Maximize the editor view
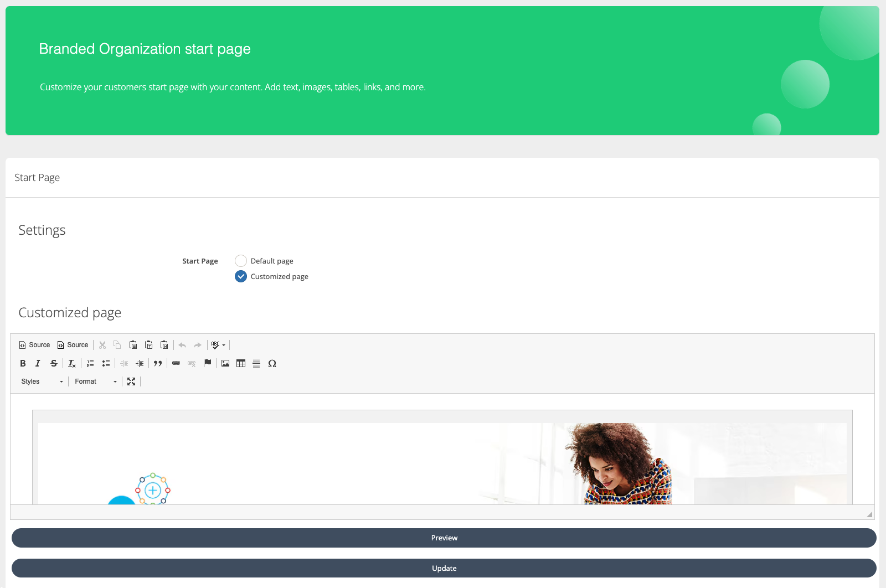 pos(131,381)
